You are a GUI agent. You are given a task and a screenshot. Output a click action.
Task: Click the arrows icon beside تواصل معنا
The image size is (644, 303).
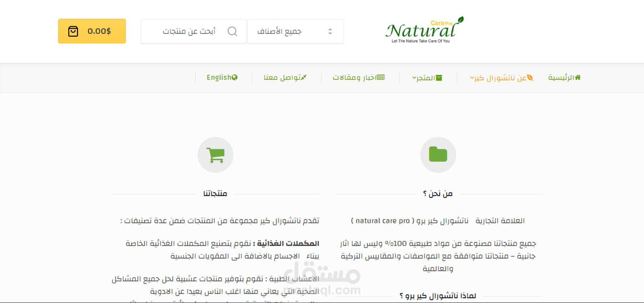click(x=304, y=77)
